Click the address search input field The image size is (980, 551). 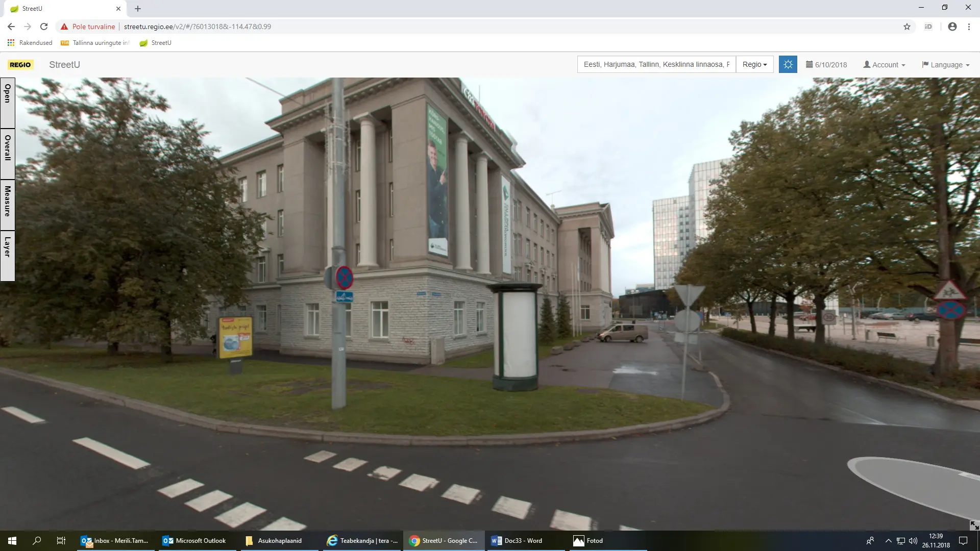coord(656,64)
